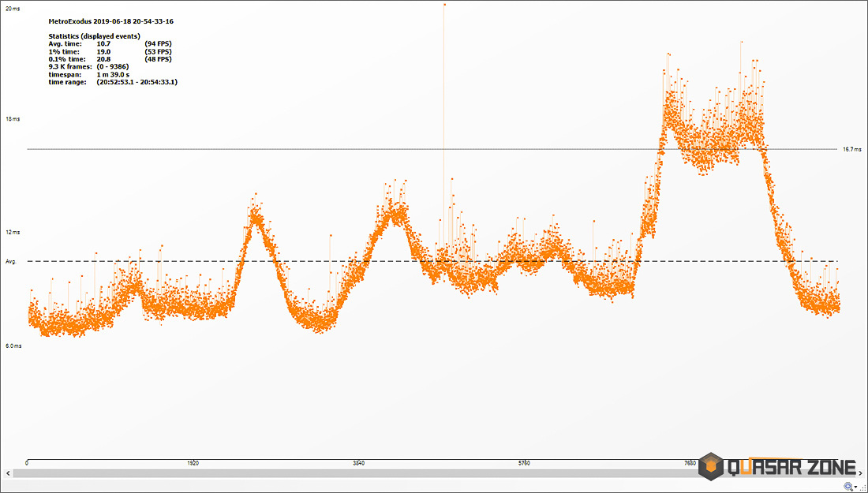Click the '(0 - 9386)' frame range
This screenshot has width=868, height=493.
tap(113, 67)
